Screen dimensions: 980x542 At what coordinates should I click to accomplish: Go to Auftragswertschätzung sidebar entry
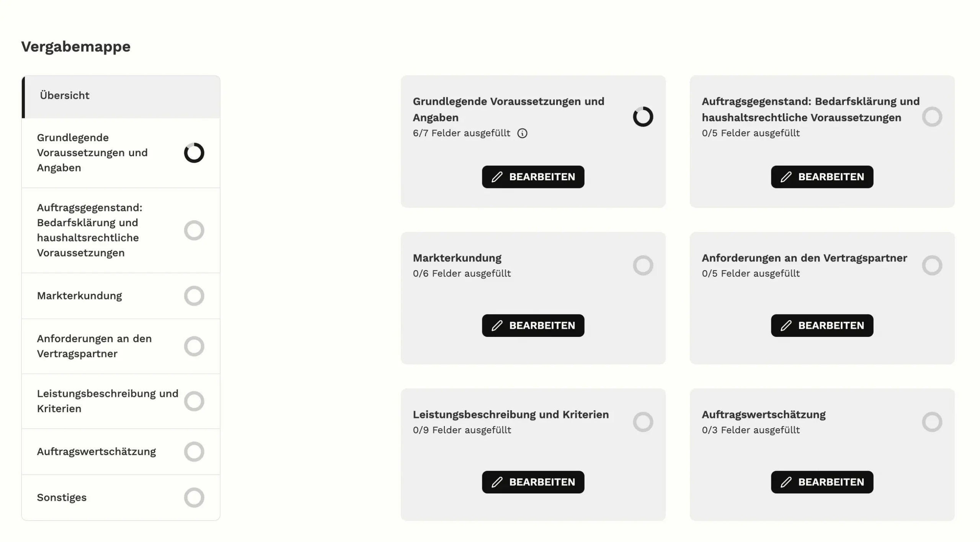point(121,452)
